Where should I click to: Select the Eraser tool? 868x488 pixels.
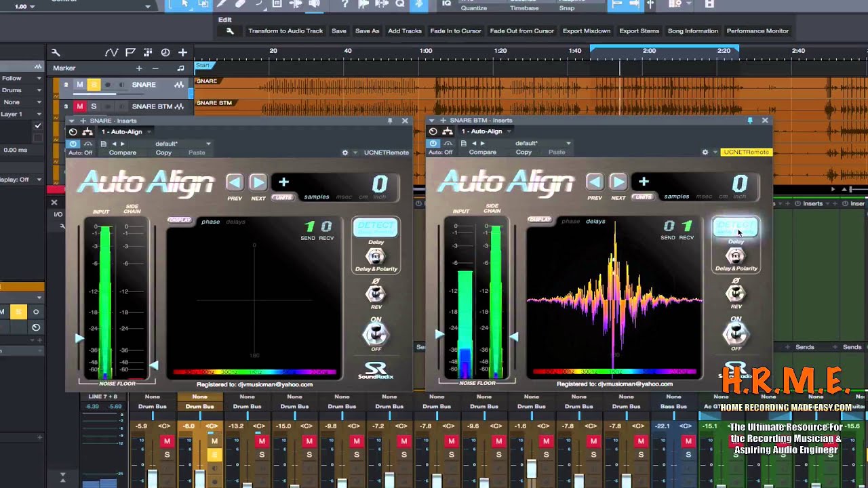pos(240,4)
